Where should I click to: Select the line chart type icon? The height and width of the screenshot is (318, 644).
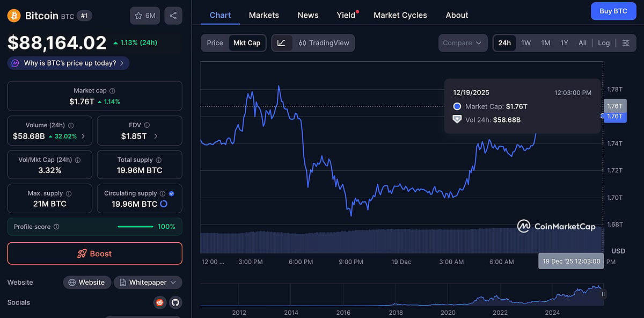[x=282, y=43]
